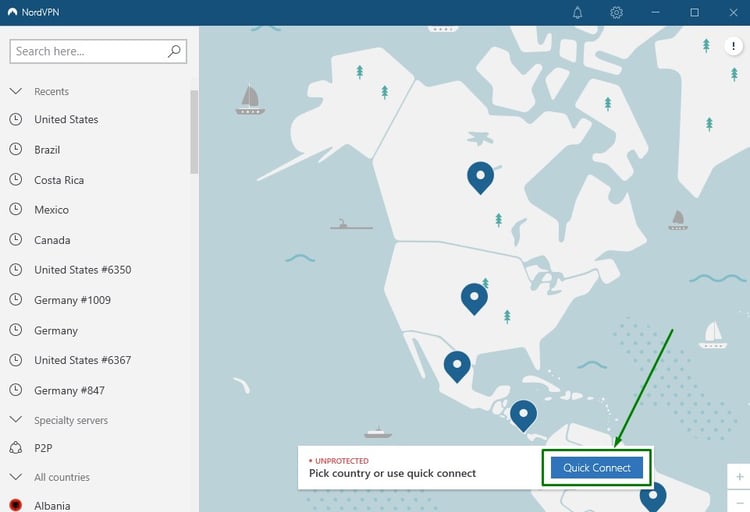The width and height of the screenshot is (750, 512).
Task: Minimize the NordVPN window
Action: click(x=655, y=12)
